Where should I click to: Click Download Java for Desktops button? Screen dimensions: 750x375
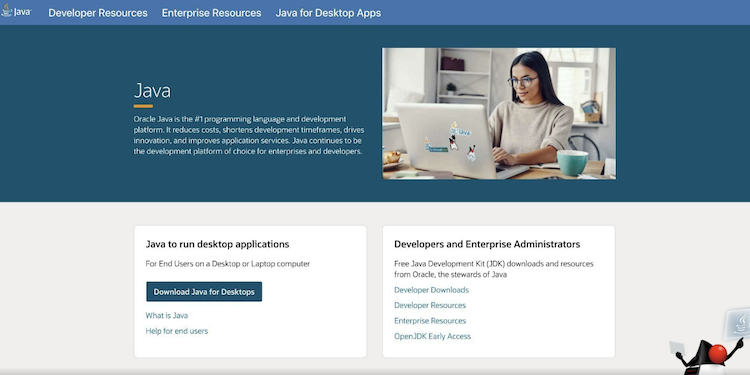click(204, 291)
